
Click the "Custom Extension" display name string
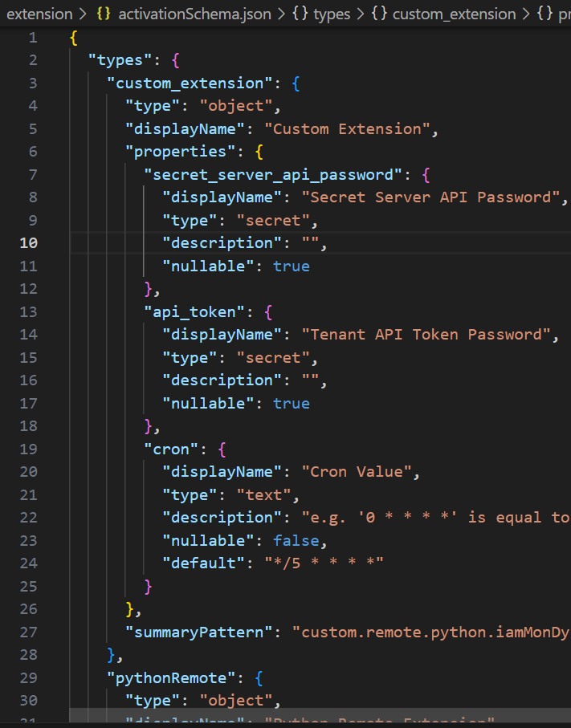(x=350, y=128)
